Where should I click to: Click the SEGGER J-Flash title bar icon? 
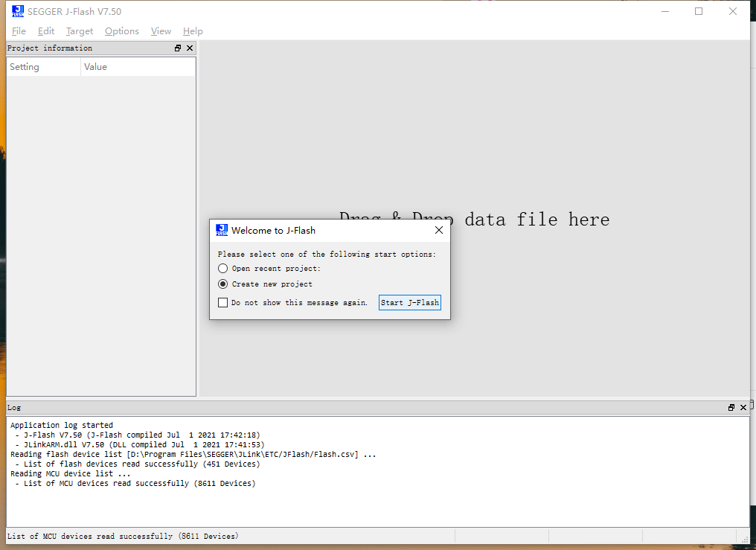click(x=18, y=11)
